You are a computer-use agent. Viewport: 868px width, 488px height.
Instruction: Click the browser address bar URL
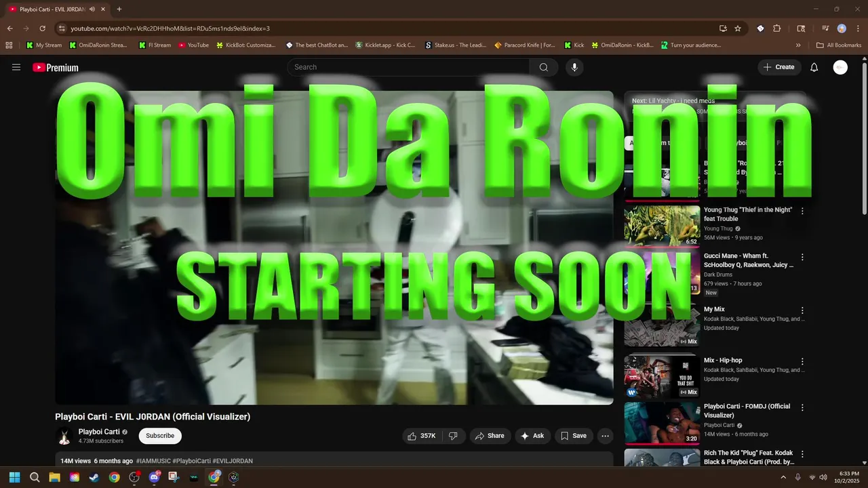(170, 28)
